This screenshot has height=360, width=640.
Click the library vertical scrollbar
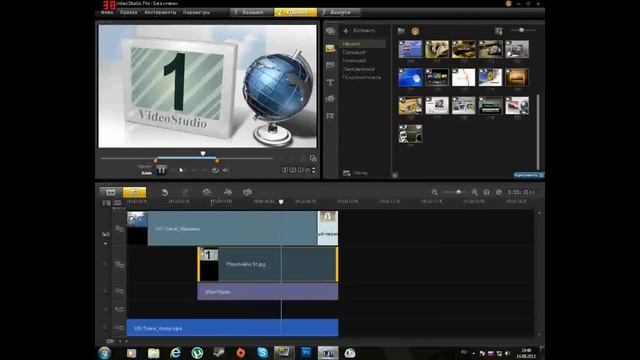538,131
